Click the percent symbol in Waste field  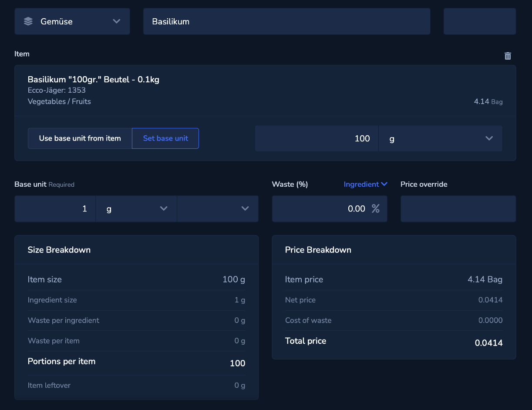click(x=375, y=208)
